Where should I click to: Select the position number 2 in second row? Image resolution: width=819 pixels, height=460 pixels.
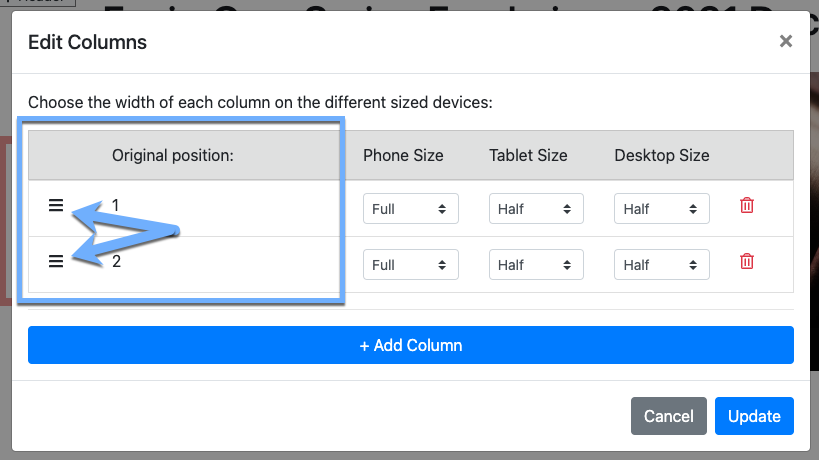click(116, 261)
